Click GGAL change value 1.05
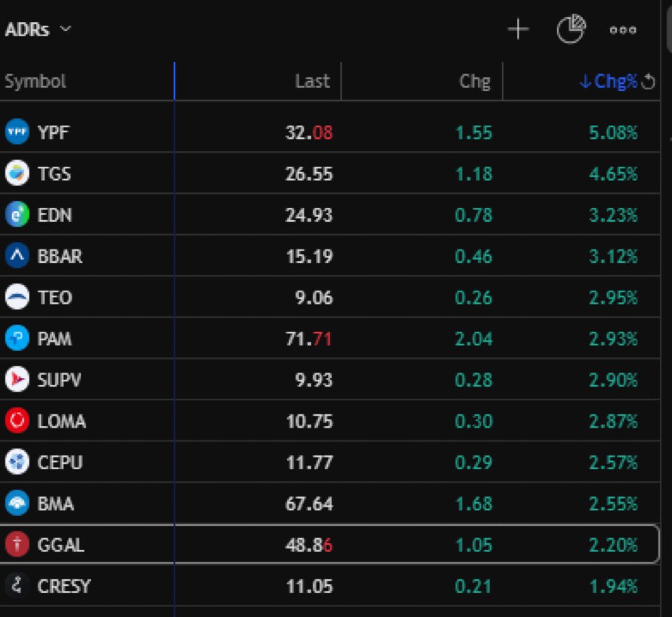 point(474,544)
